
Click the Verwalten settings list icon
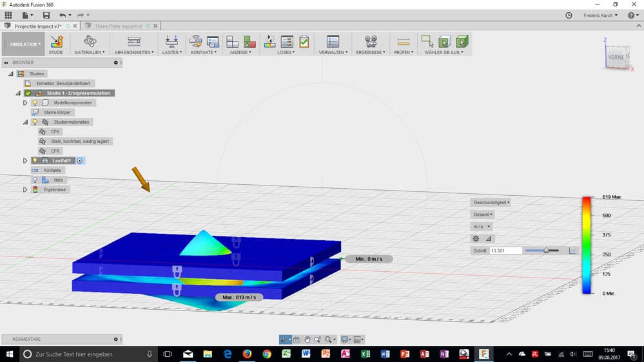[x=333, y=41]
